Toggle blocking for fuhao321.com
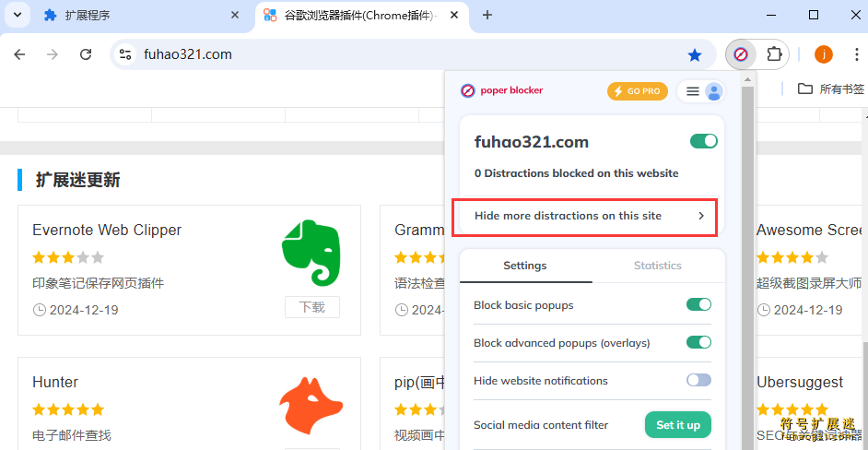The width and height of the screenshot is (868, 450). click(x=704, y=141)
